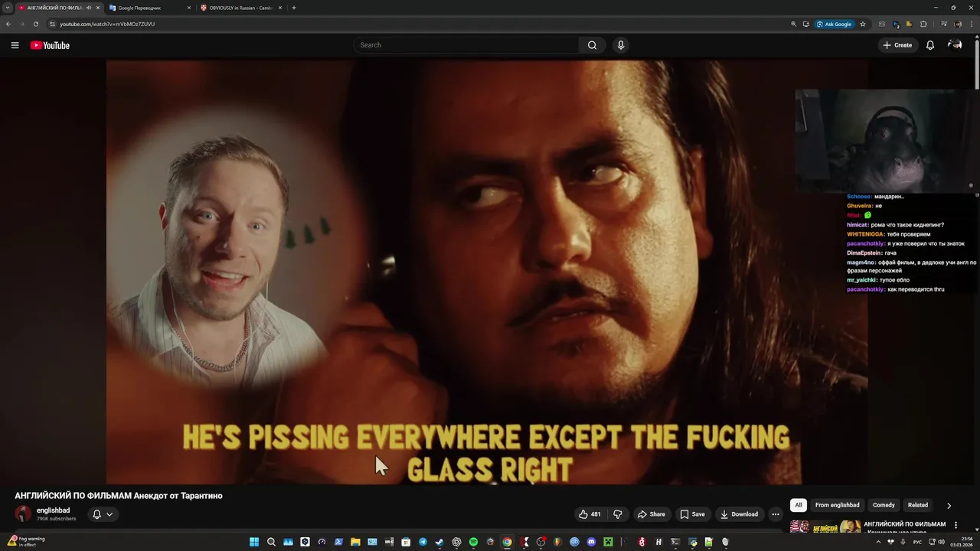
Task: Click the Create button
Action: (897, 45)
